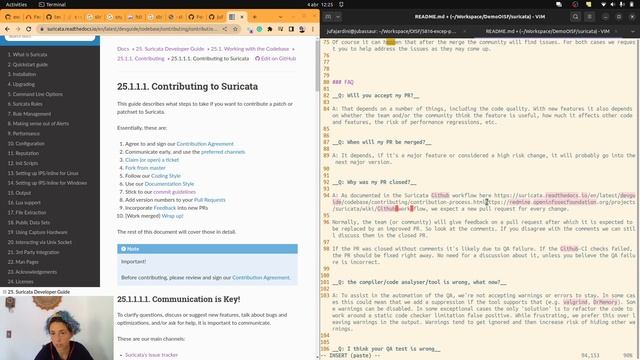Expand the terminal tab list arrow
The image size is (640, 360).
point(633,31)
